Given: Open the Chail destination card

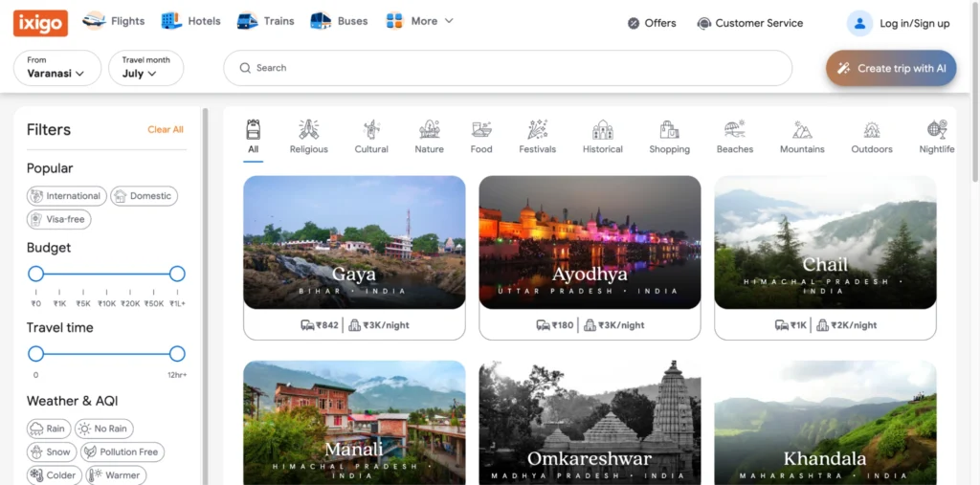Looking at the screenshot, I should (826, 257).
